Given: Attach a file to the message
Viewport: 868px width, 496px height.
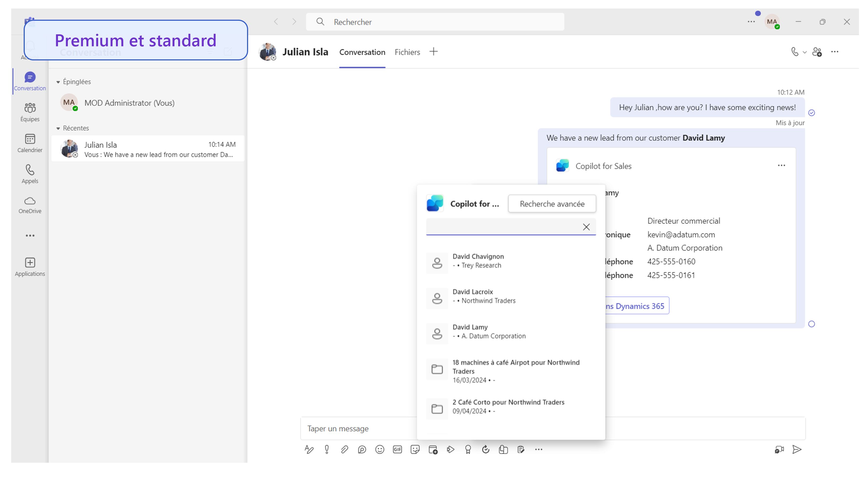Looking at the screenshot, I should click(x=344, y=449).
